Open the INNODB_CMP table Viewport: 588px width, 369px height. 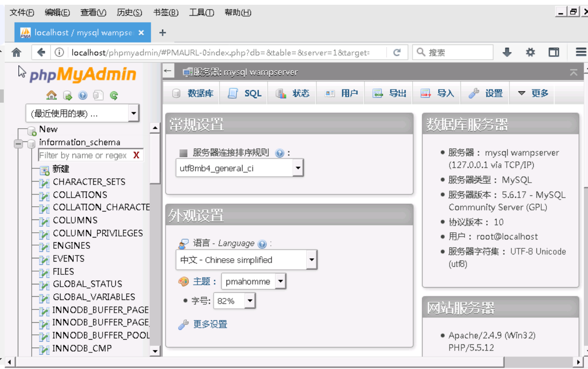coord(82,348)
